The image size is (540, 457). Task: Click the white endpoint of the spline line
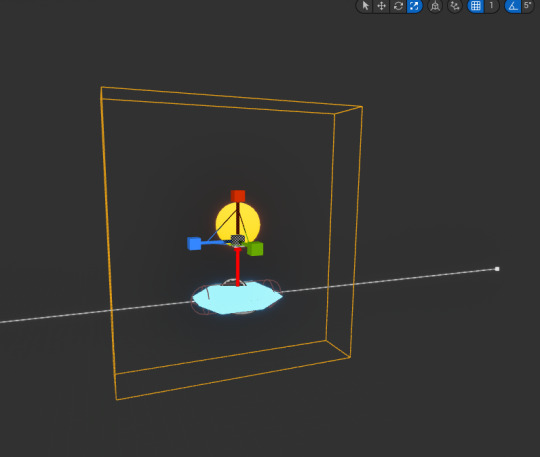(x=497, y=269)
